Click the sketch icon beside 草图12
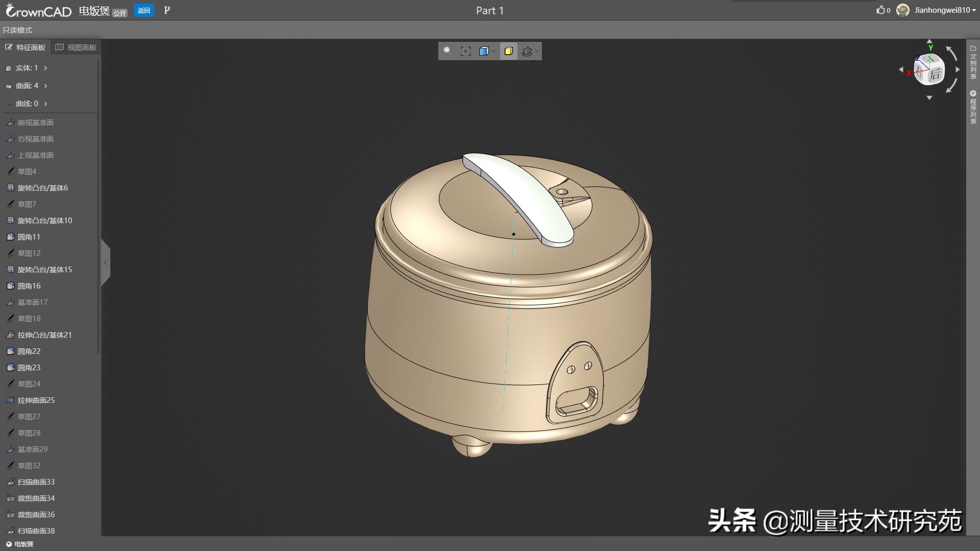 [10, 253]
